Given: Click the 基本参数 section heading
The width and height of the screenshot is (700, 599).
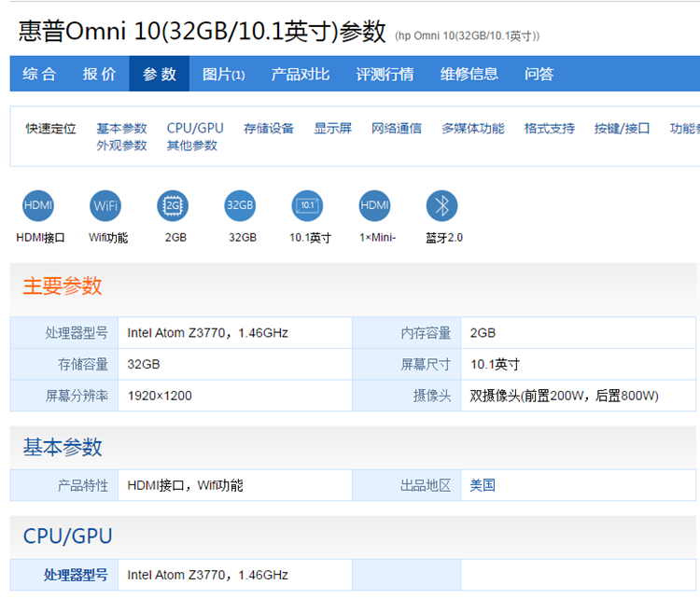Looking at the screenshot, I should tap(63, 447).
